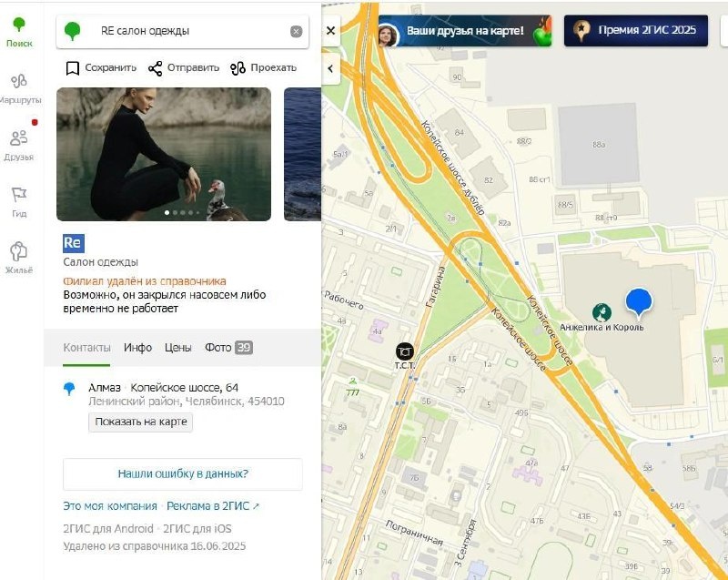Open the Это моя компания link
This screenshot has width=728, height=580.
click(x=110, y=505)
